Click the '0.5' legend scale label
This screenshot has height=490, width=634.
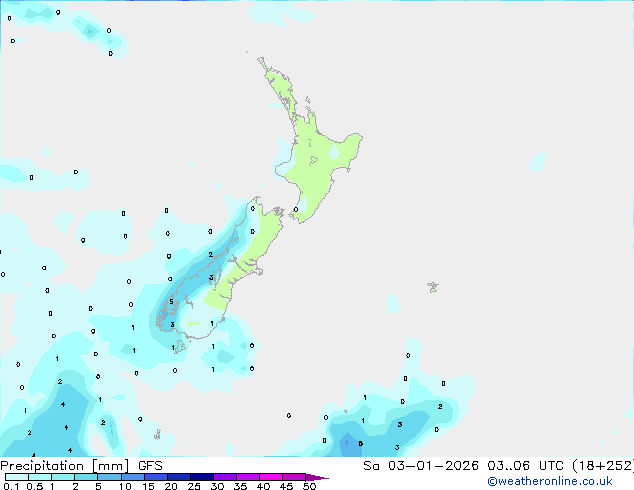35,486
